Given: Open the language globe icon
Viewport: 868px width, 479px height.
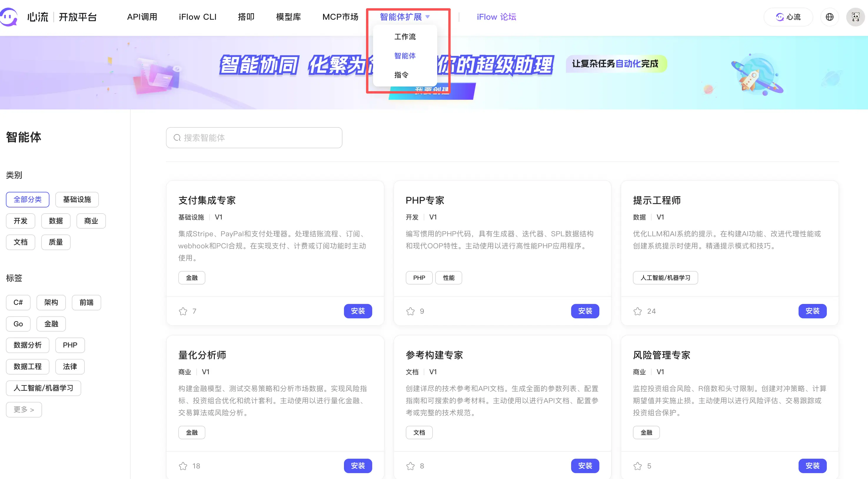Looking at the screenshot, I should [x=829, y=17].
